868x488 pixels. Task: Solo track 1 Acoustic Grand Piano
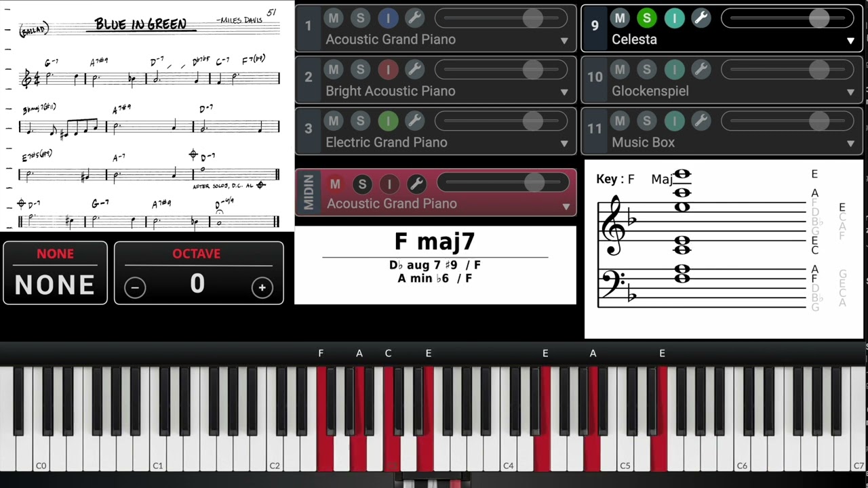coord(360,18)
